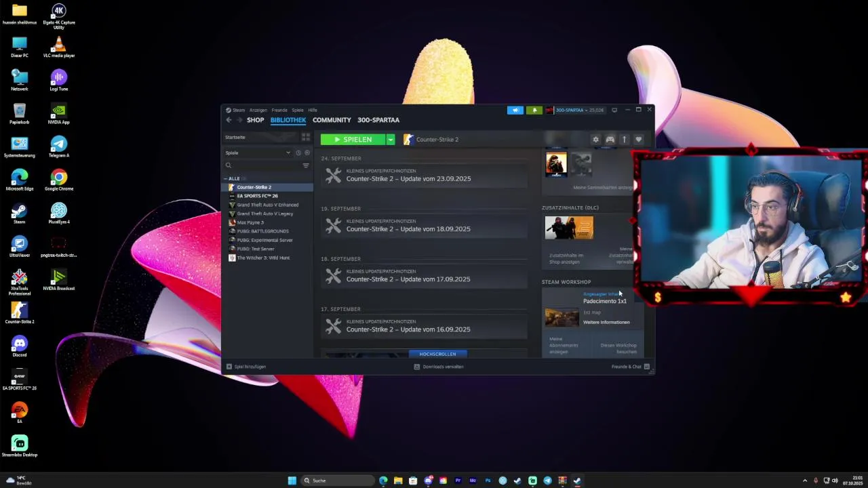The width and height of the screenshot is (868, 488).
Task: Select PUBG: BATTLEGROUNDS in the library
Action: 269,231
